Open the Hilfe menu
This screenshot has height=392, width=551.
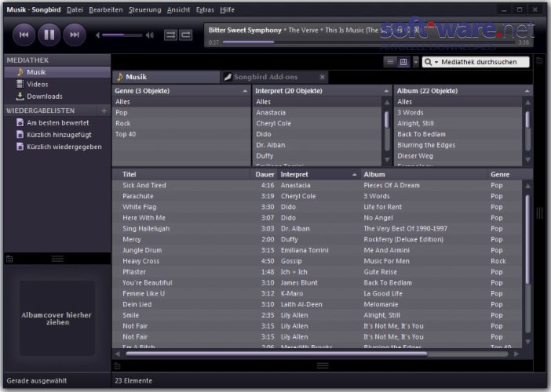point(227,10)
